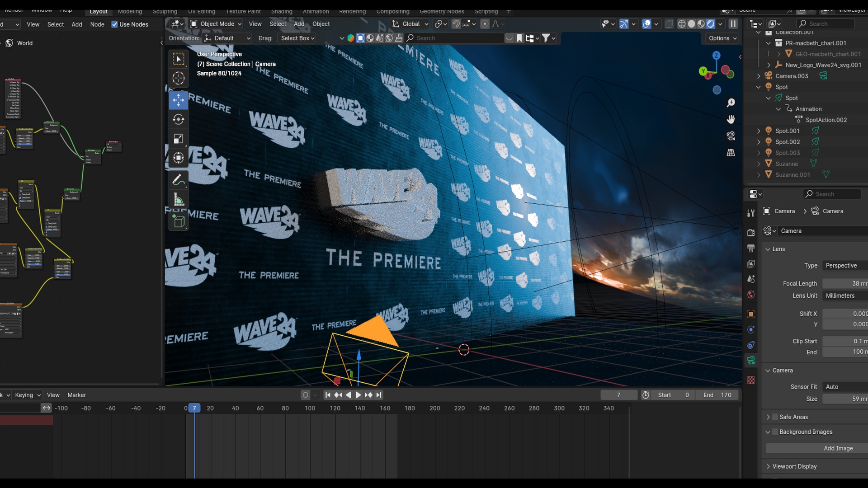
Task: Select the Measure tool
Action: [178, 199]
